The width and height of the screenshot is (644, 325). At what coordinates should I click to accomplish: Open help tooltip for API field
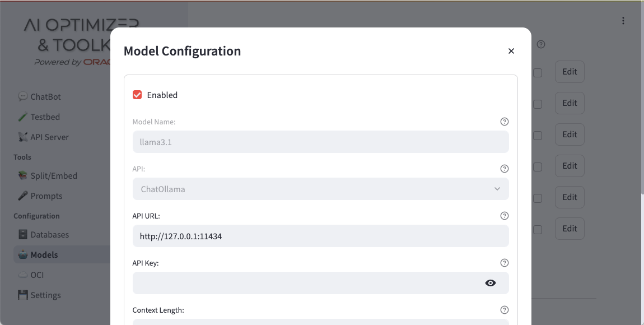pyautogui.click(x=505, y=169)
